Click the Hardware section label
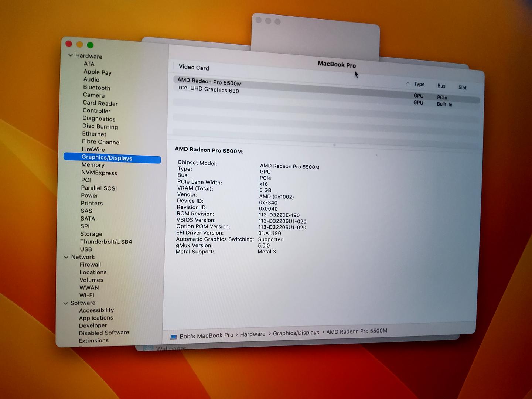The height and width of the screenshot is (399, 532). click(89, 56)
